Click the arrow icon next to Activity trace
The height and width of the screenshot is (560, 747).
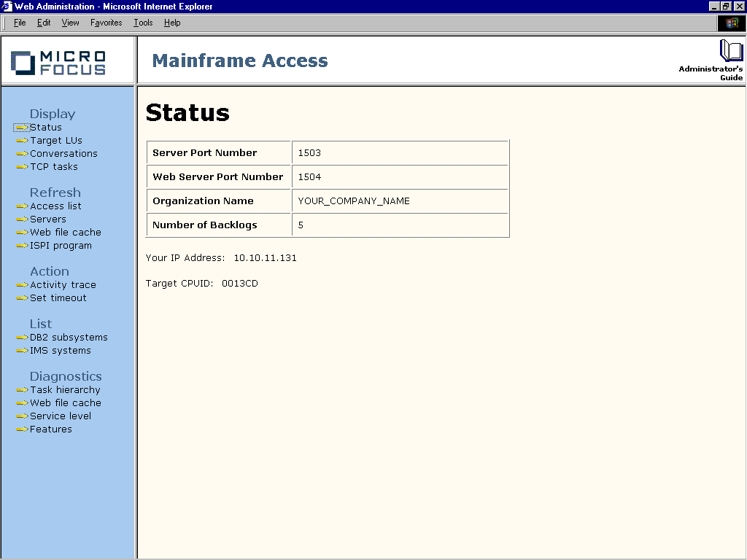click(x=22, y=285)
